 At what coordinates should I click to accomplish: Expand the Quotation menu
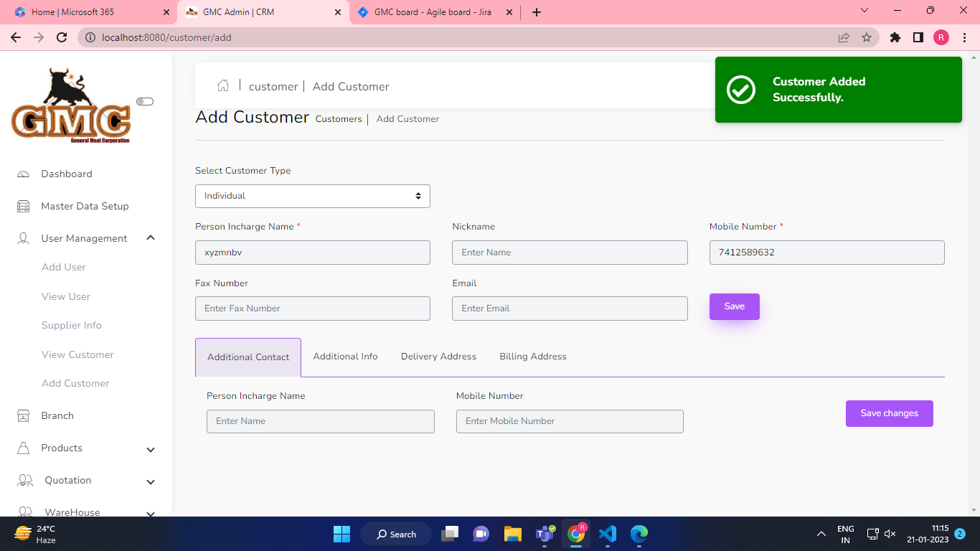pos(151,481)
